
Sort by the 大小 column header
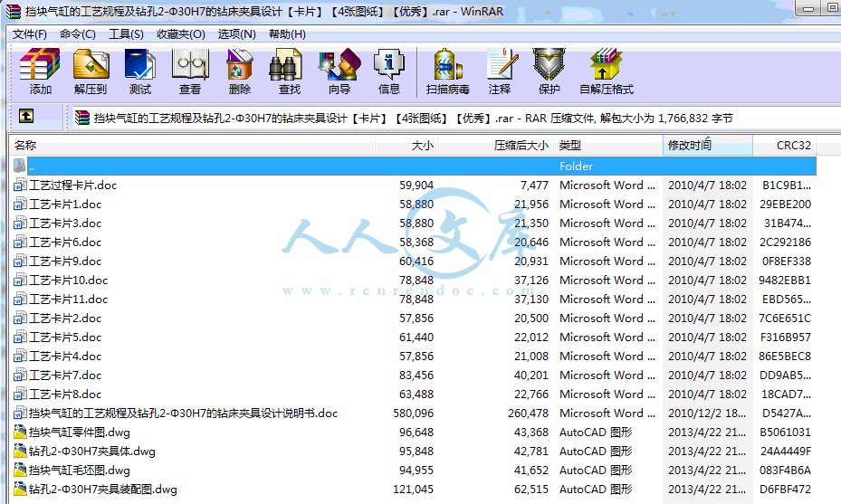point(407,146)
